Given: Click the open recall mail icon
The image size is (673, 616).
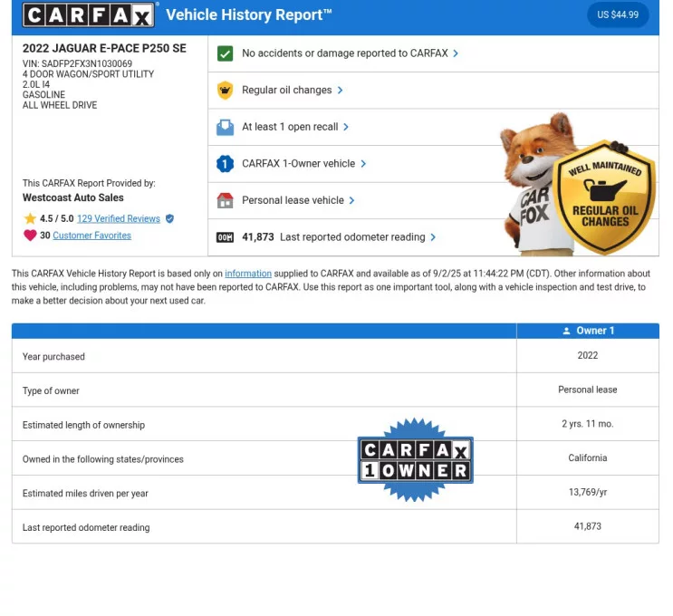Looking at the screenshot, I should point(226,128).
